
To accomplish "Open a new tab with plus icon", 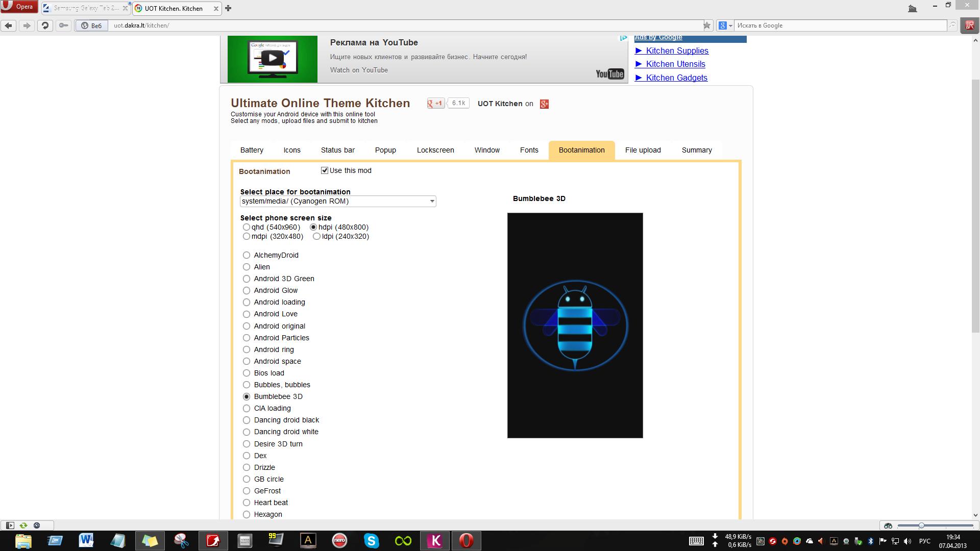I will click(228, 8).
